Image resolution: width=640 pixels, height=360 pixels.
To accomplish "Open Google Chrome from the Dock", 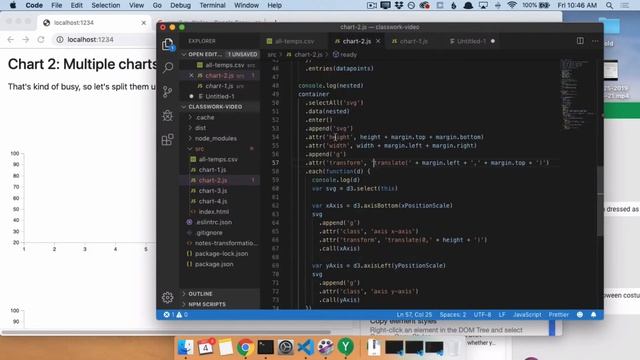I will coord(245,347).
